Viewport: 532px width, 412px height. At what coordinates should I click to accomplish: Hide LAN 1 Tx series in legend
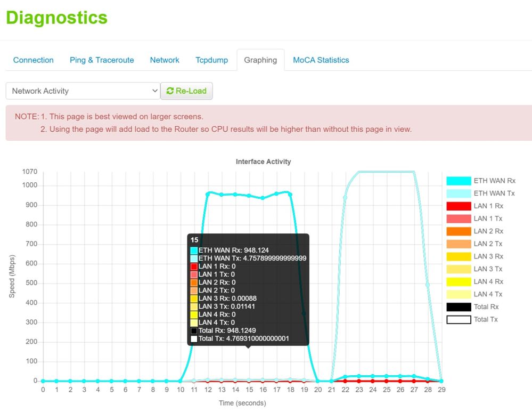[459, 219]
